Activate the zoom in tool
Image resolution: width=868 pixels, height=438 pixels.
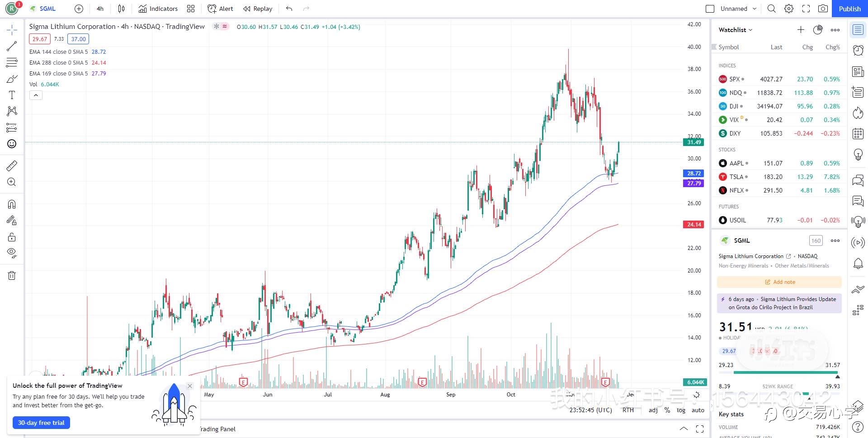pos(12,182)
